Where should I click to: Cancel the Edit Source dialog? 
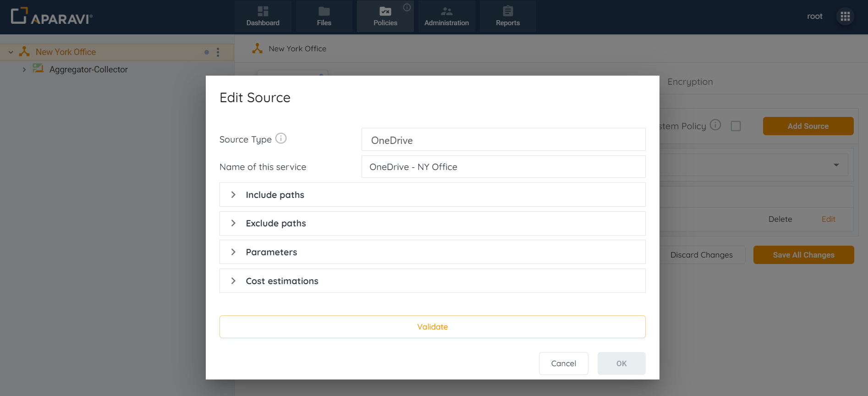click(x=563, y=363)
